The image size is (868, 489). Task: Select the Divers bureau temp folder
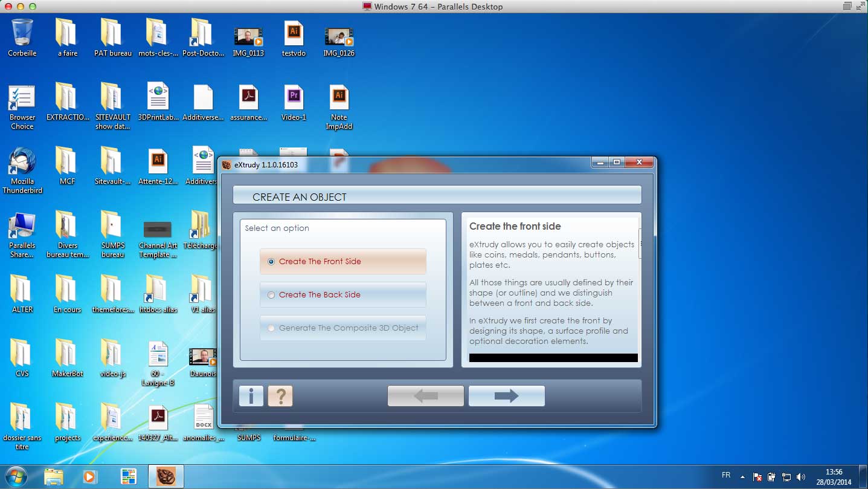click(67, 235)
